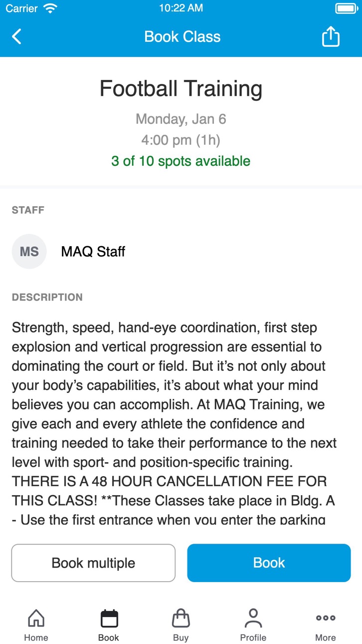Tap the 3 of 10 spots available text
362x644 pixels.
[181, 161]
